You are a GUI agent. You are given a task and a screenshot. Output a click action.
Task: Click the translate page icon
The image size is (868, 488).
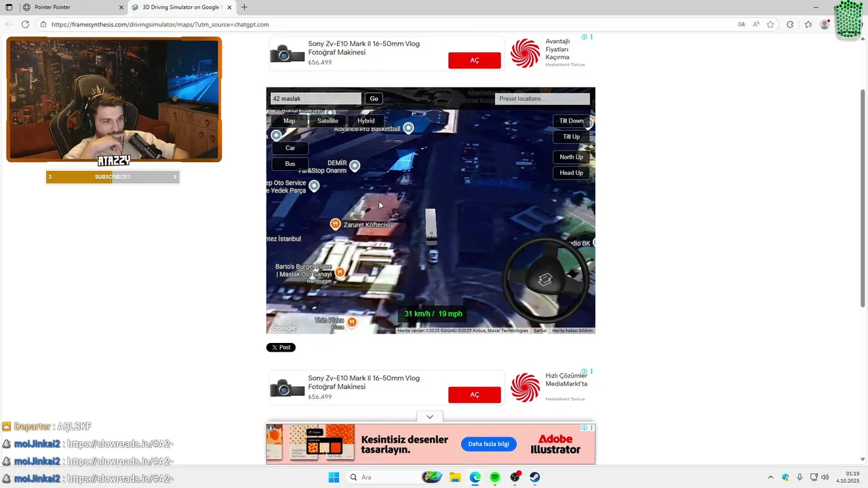click(x=741, y=24)
